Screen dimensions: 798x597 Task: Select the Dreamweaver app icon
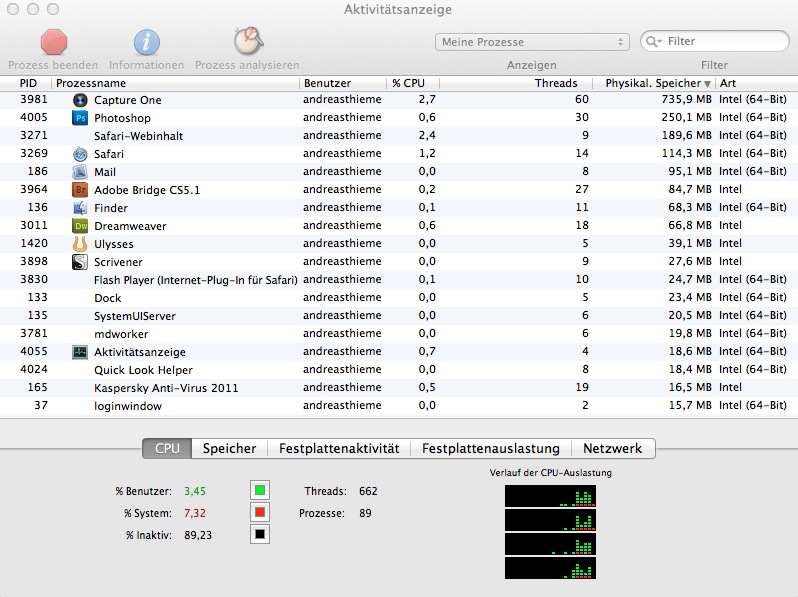(80, 226)
